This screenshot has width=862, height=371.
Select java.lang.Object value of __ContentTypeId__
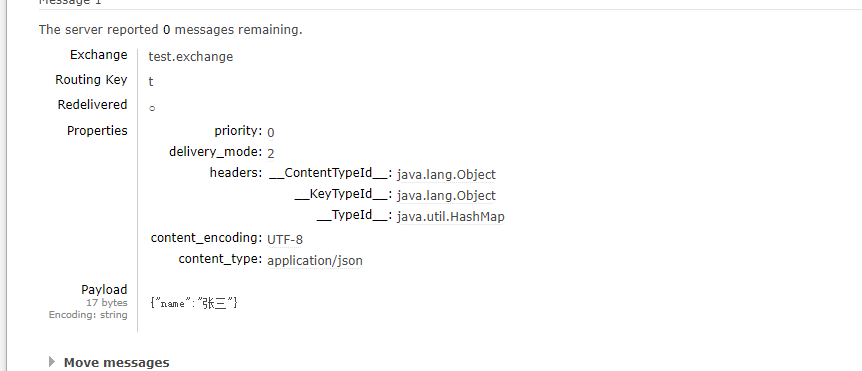[x=446, y=175]
